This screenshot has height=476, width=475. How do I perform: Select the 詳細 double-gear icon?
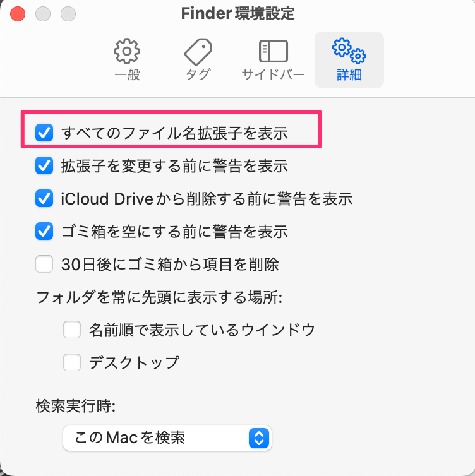pos(349,51)
